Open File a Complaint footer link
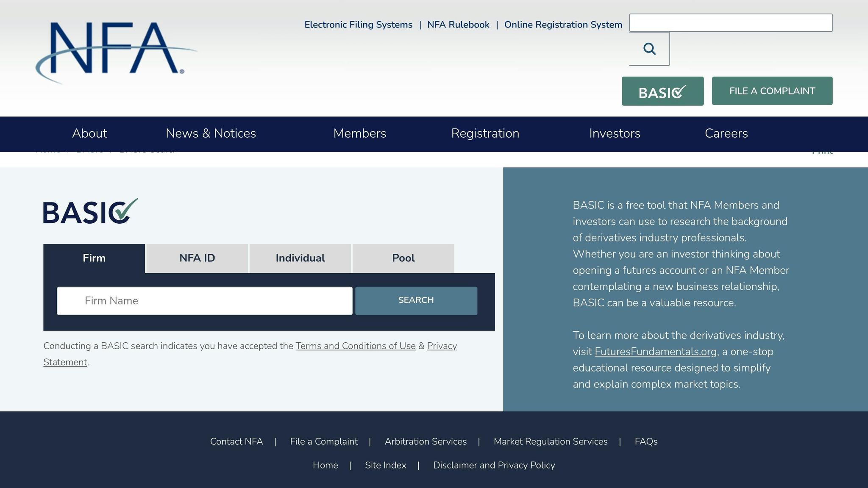Screen dimensions: 868x488 pyautogui.click(x=324, y=441)
